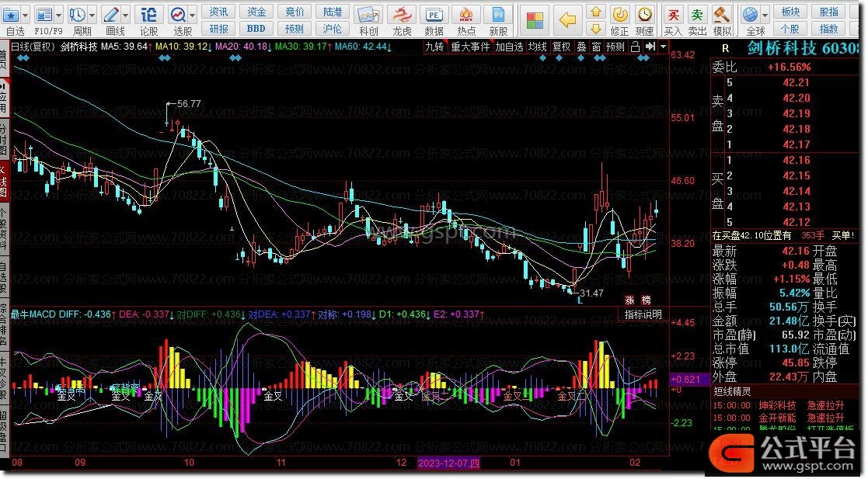The width and height of the screenshot is (868, 479).
Task: Click the skip-to-end arrow icon on chart toolbar
Action: [650, 47]
